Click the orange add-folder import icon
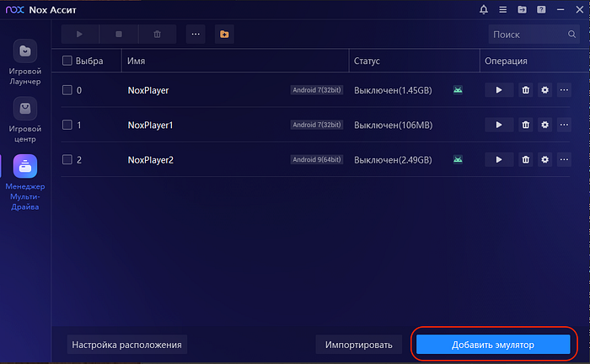The image size is (590, 364). [x=224, y=35]
